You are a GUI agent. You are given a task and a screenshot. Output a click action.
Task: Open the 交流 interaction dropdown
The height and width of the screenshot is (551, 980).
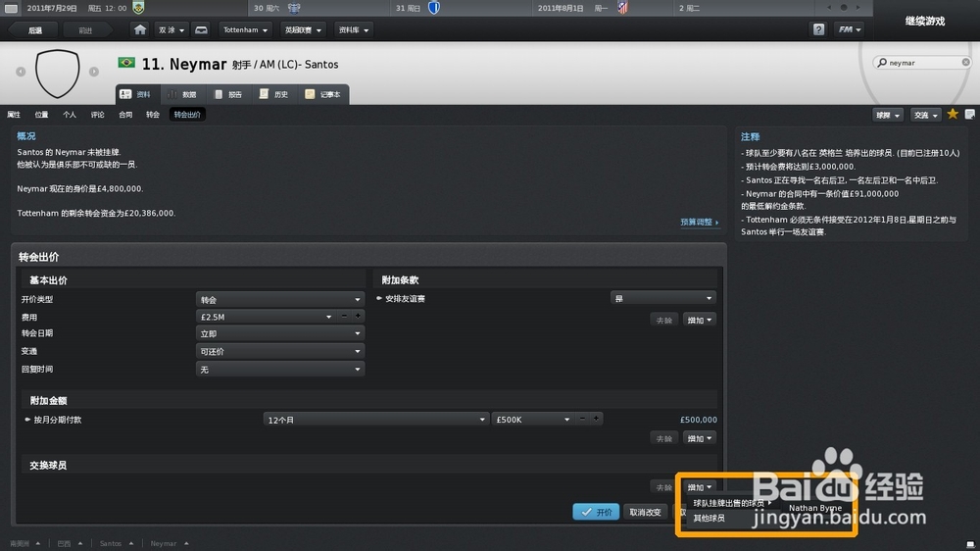coord(926,115)
